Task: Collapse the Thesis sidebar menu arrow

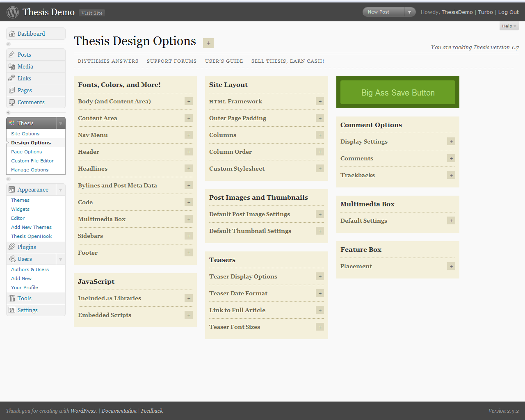Action: click(x=61, y=123)
